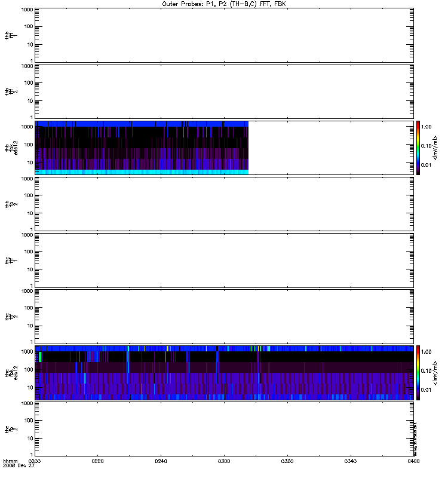
Task: Click the 10 tick label of the thb fb 2 panel
Action: [30, 213]
